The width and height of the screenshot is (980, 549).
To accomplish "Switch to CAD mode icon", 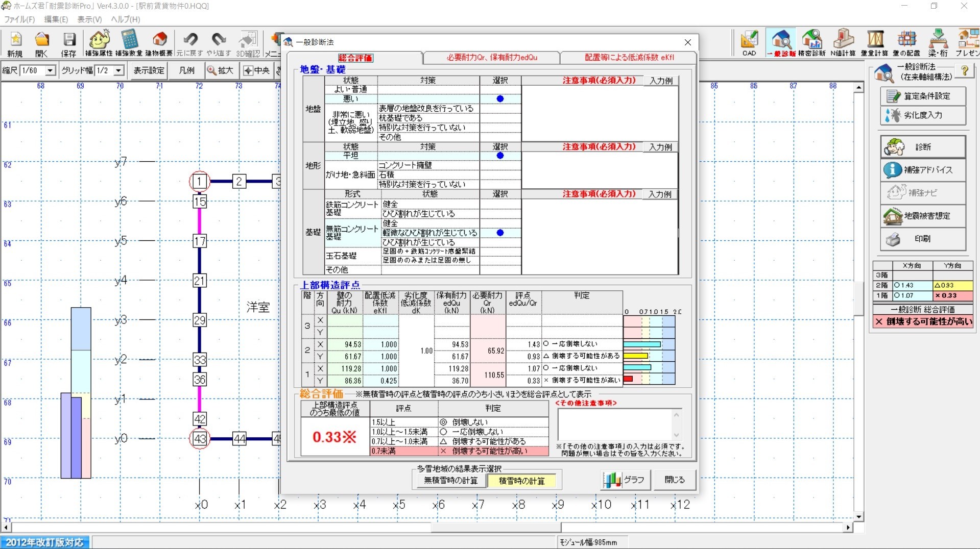I will pos(749,43).
